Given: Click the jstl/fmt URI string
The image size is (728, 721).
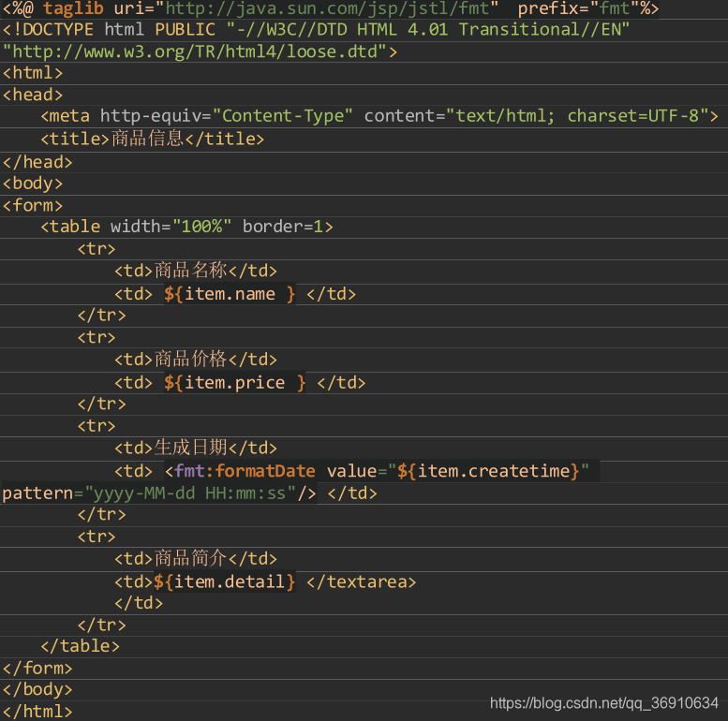Looking at the screenshot, I should [326, 8].
